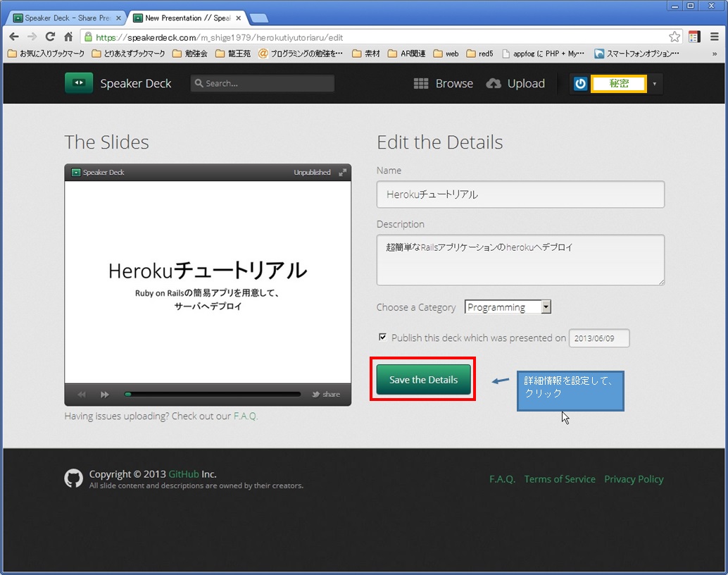Close the New Presentation tab
728x575 pixels.
click(238, 18)
